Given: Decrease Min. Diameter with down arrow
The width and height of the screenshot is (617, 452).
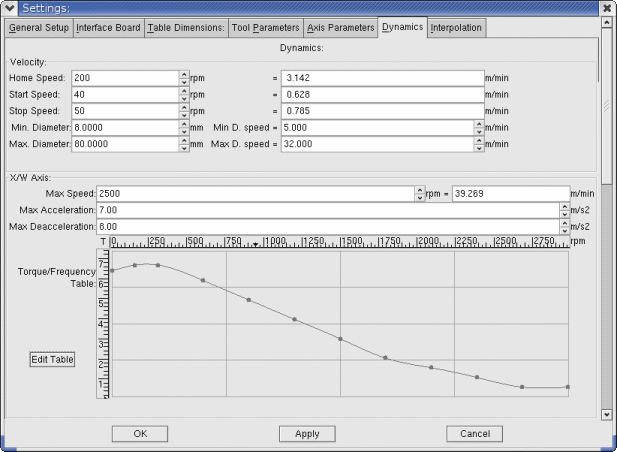Looking at the screenshot, I should pos(183,131).
